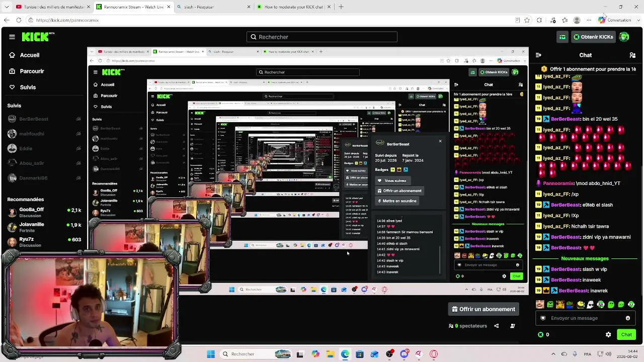Jump to Nouveaux messages in chat
644x362 pixels.
coord(585,258)
